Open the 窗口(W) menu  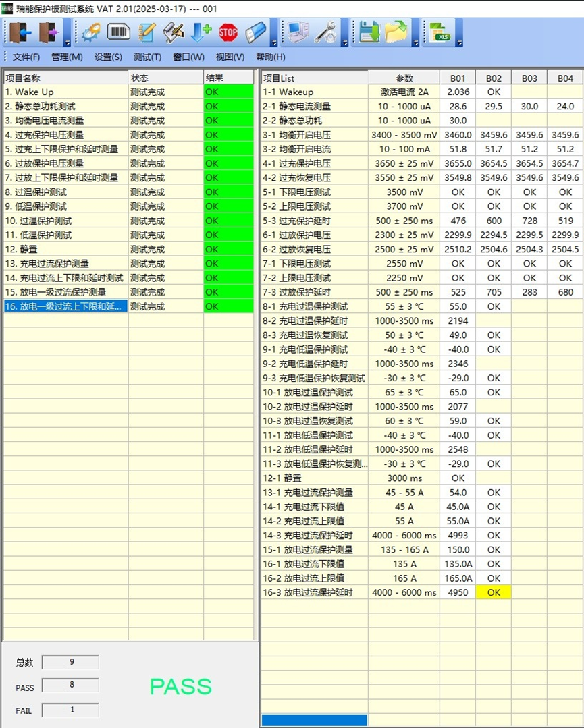(188, 57)
